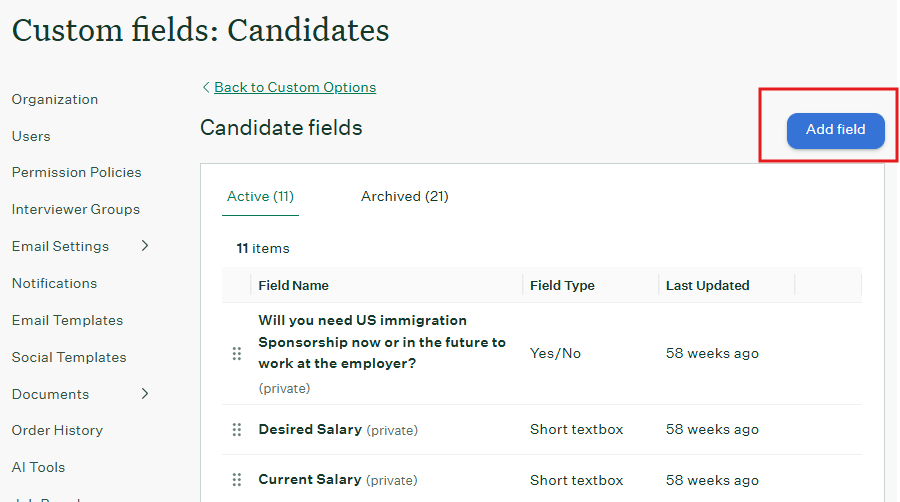Open Notifications settings
Viewport: 900px width, 502px height.
54,283
